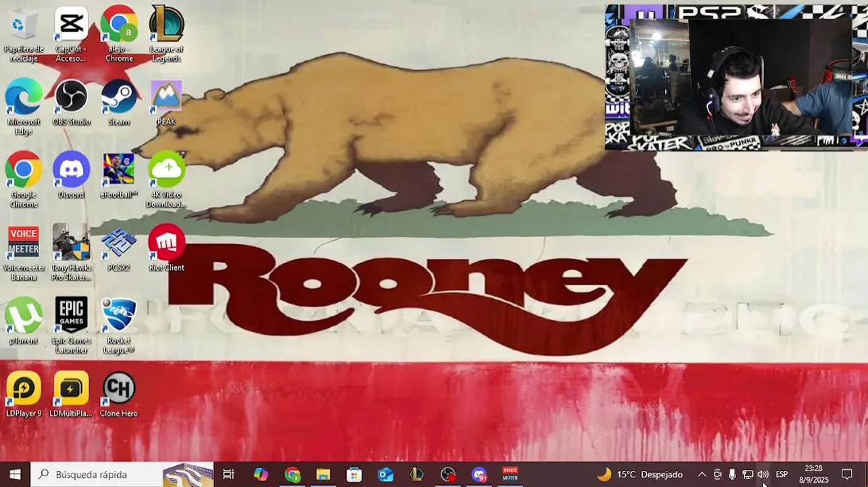Select Tony Hawk's Pro Skater desktop icon

(x=71, y=253)
